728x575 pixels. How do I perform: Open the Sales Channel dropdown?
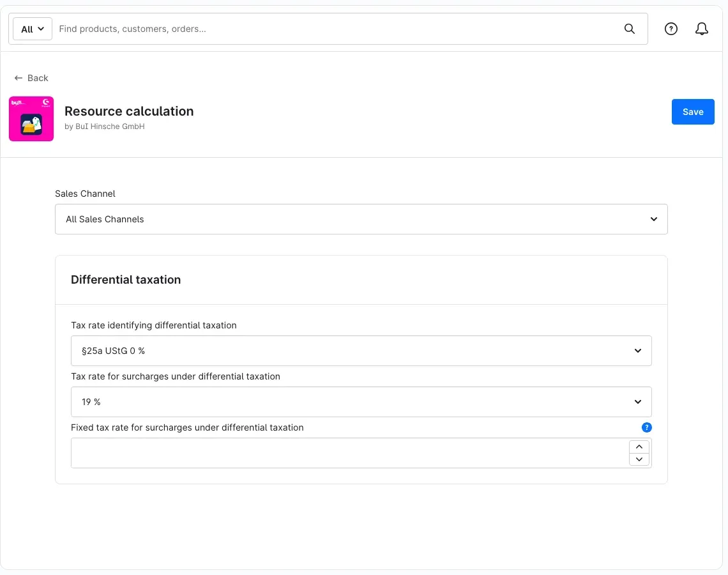click(x=361, y=219)
